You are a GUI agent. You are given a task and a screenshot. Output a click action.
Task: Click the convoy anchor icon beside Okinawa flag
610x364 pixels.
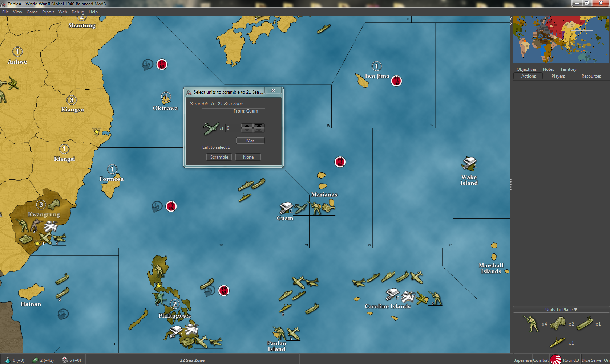(148, 65)
